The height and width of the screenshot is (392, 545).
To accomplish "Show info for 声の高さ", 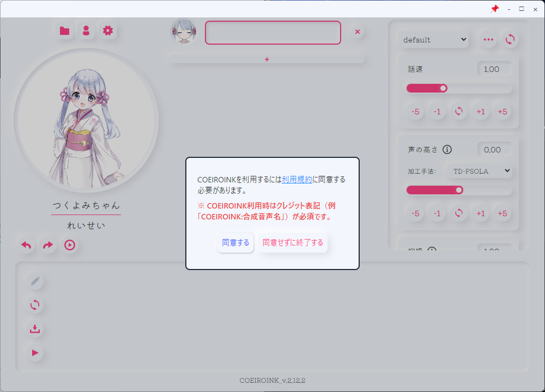I will pos(447,150).
